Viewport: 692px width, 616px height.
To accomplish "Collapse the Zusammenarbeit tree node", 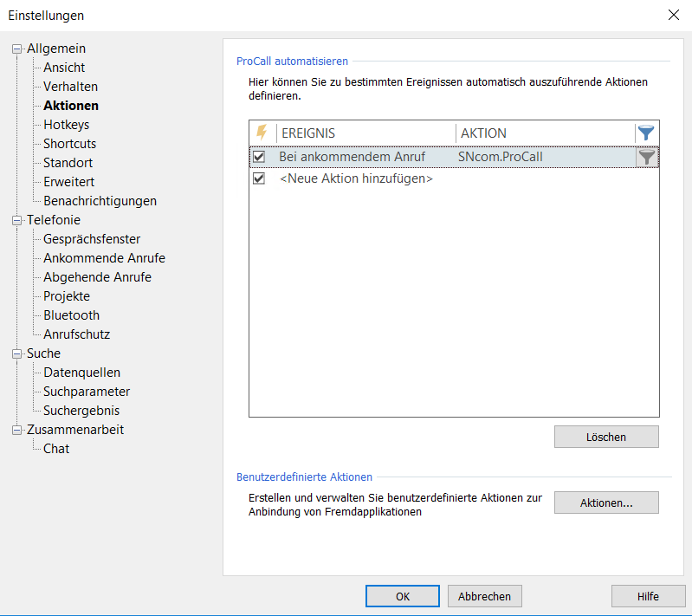I will click(x=17, y=431).
